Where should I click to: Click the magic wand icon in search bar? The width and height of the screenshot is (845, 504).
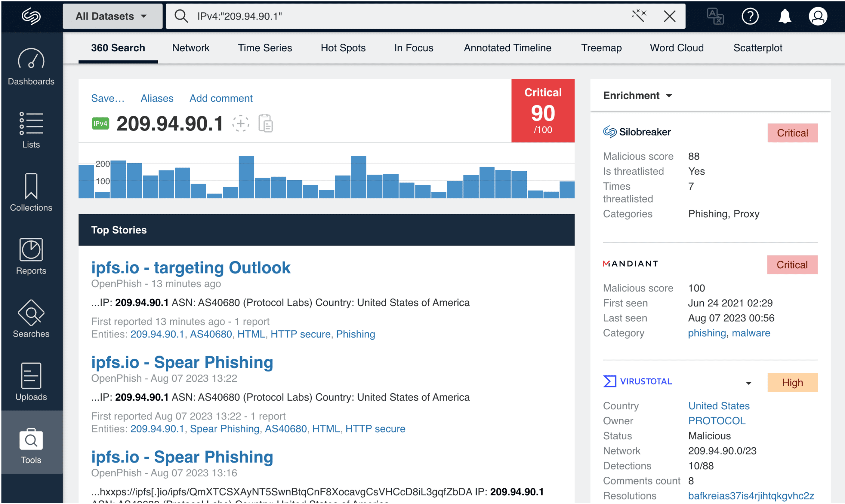pyautogui.click(x=639, y=16)
